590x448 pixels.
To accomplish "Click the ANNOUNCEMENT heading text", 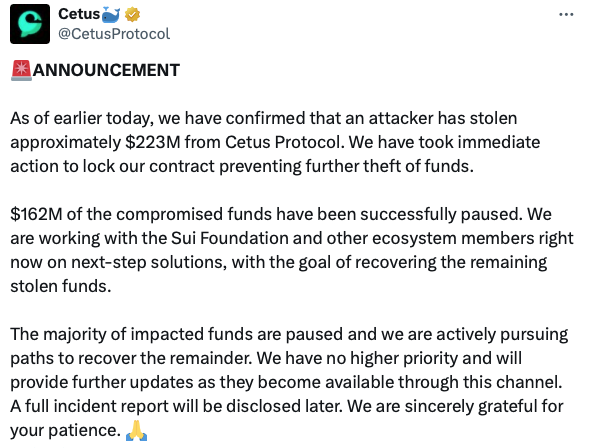I will [x=106, y=70].
